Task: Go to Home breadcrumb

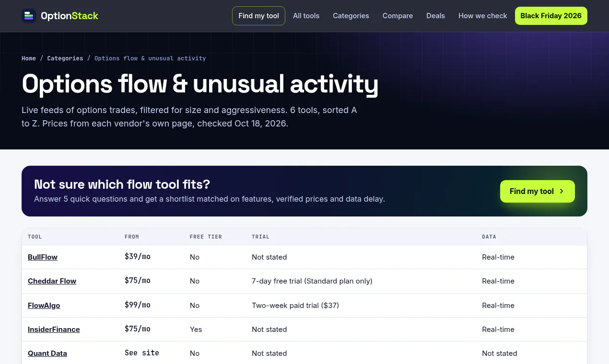Action: pos(29,58)
